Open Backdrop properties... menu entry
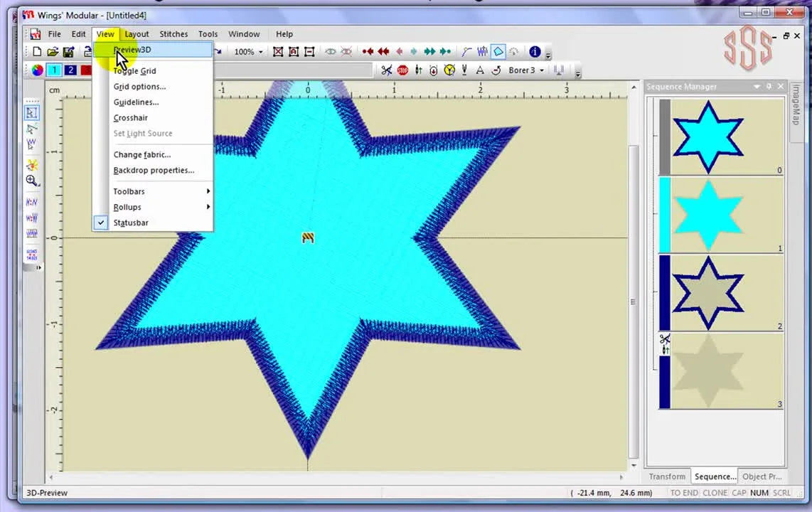The height and width of the screenshot is (512, 812). [154, 170]
